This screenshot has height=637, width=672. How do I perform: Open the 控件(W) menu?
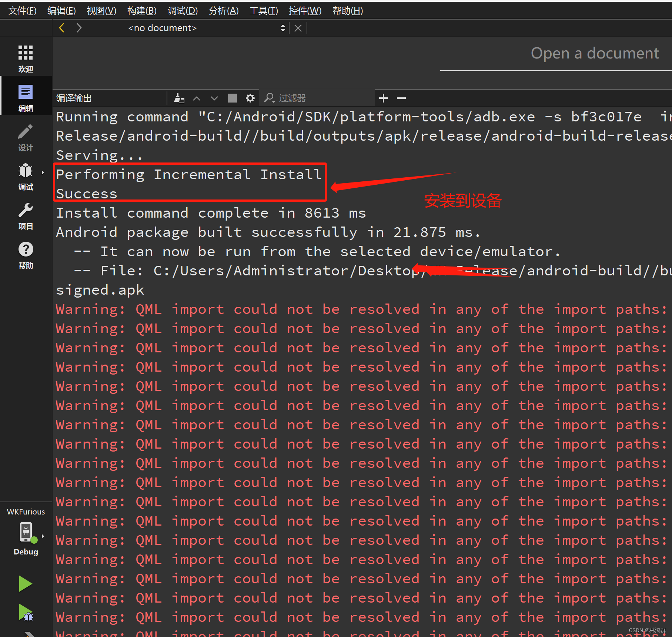click(x=305, y=11)
